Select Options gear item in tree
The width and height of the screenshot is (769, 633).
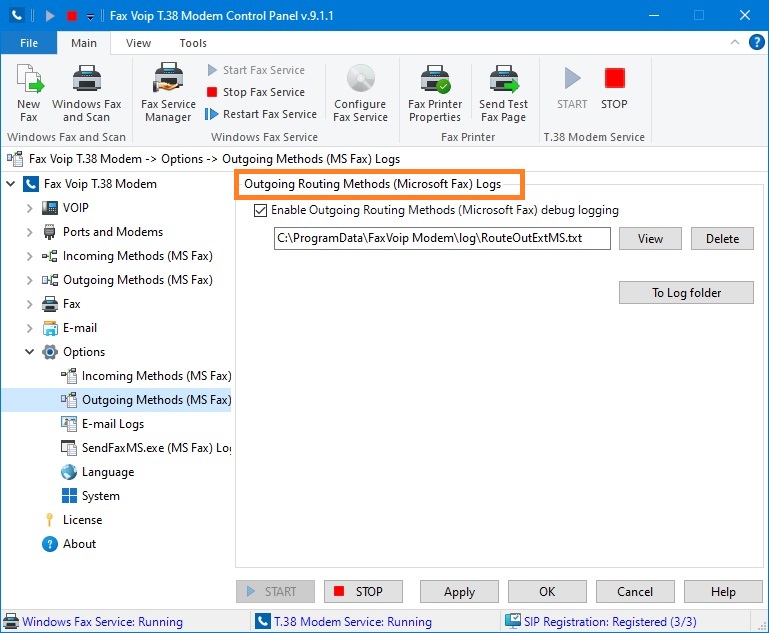coord(74,352)
